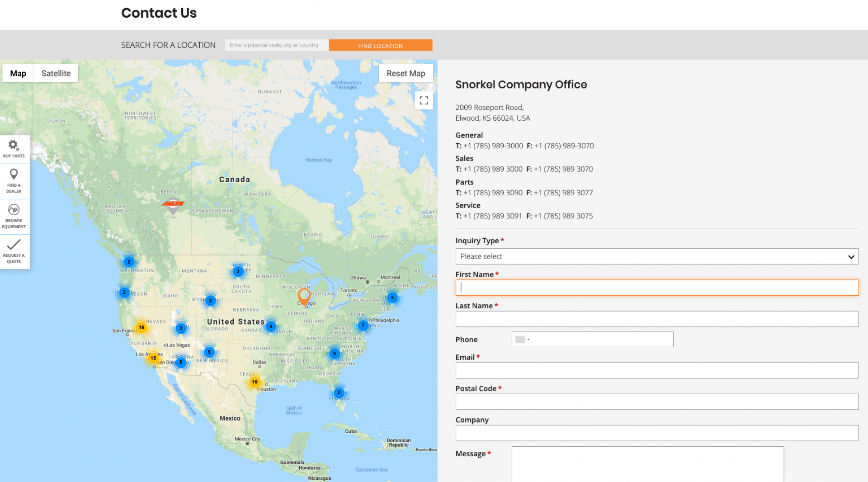The width and height of the screenshot is (868, 482).
Task: Click the yellow cluster marker labeled 10
Action: click(x=255, y=382)
